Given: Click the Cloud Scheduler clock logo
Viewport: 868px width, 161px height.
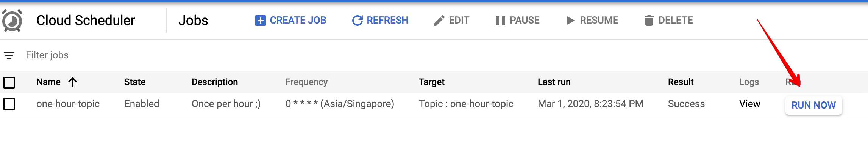Looking at the screenshot, I should coord(12,21).
